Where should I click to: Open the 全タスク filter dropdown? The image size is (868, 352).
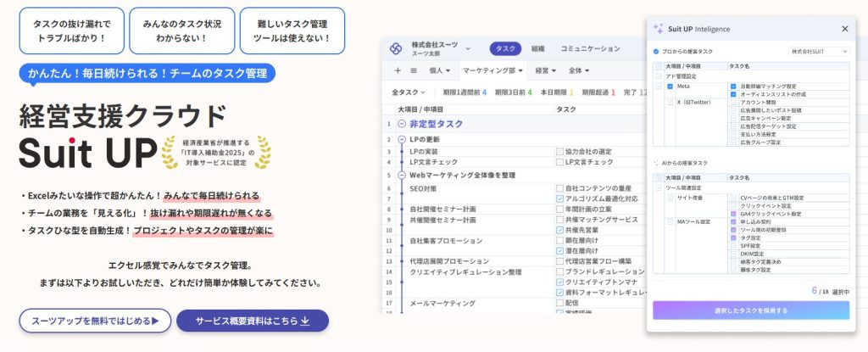tap(409, 92)
